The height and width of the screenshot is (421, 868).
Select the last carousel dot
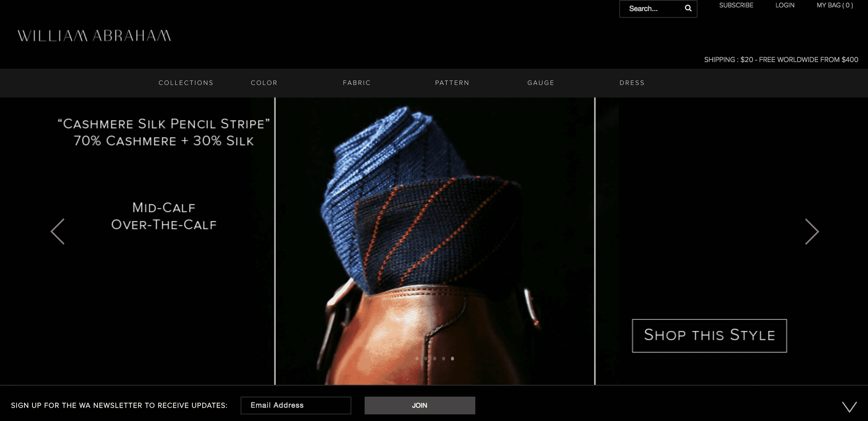coord(452,359)
